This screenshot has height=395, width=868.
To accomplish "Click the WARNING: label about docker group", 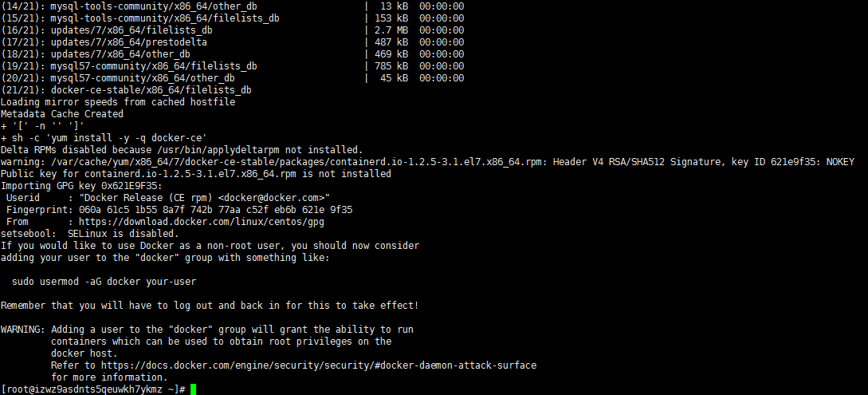I will coord(22,330).
